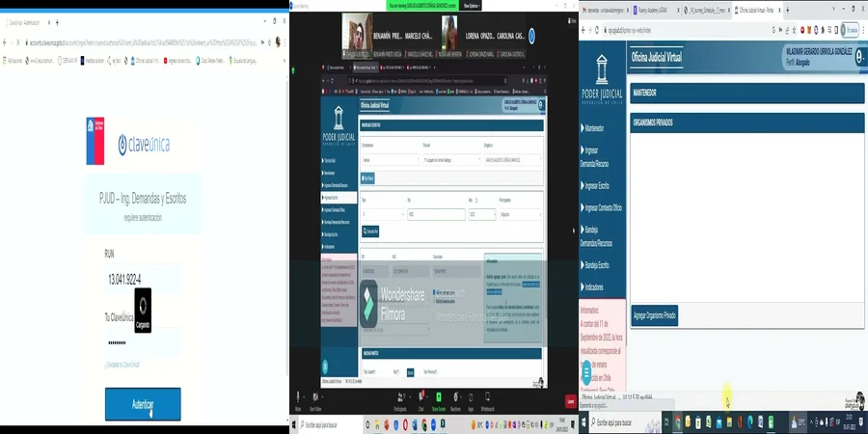This screenshot has height=434, width=868.
Task: Switch to the Journey Schedule browser tab
Action: point(706,10)
